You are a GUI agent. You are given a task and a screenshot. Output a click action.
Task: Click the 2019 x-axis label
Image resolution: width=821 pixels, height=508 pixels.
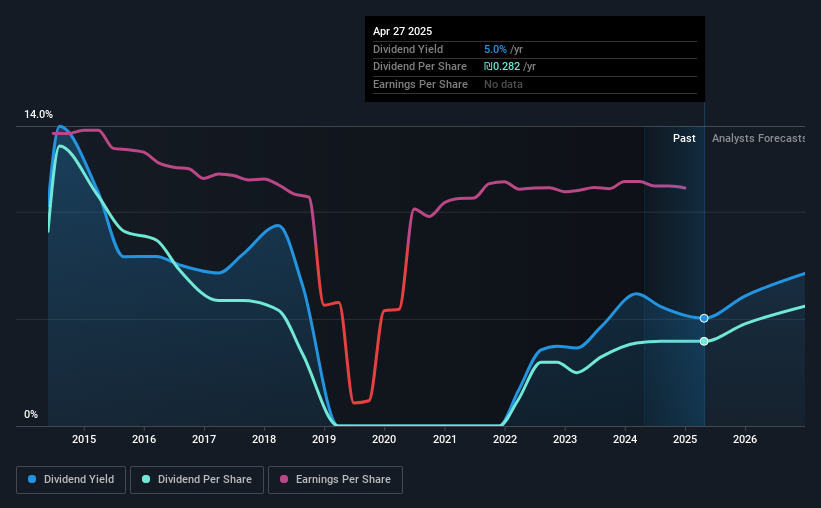click(x=324, y=439)
